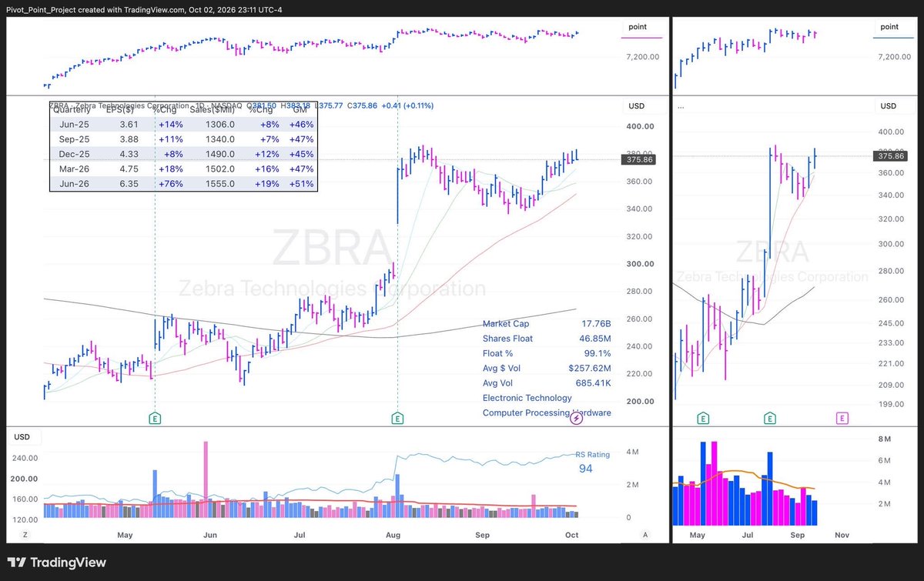Click the '+51%' gross margin cell
Image resolution: width=924 pixels, height=581 pixels.
[301, 184]
